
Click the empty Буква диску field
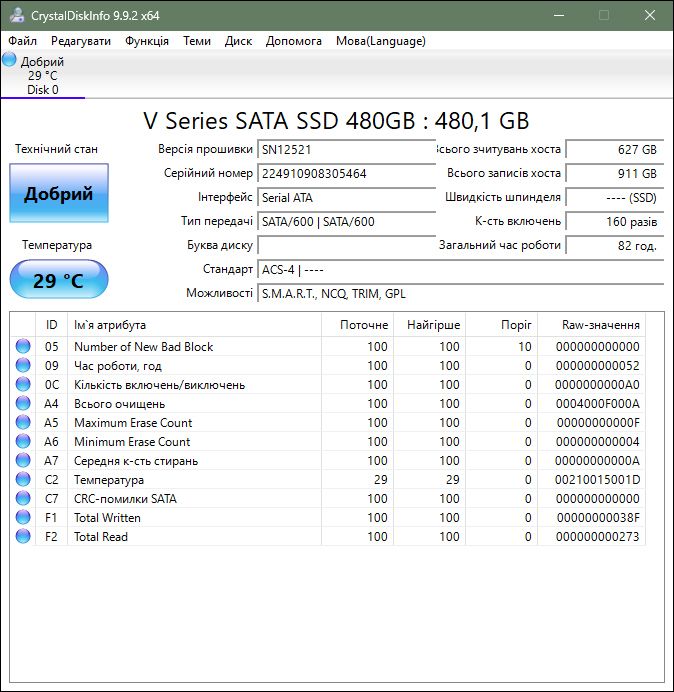point(346,245)
